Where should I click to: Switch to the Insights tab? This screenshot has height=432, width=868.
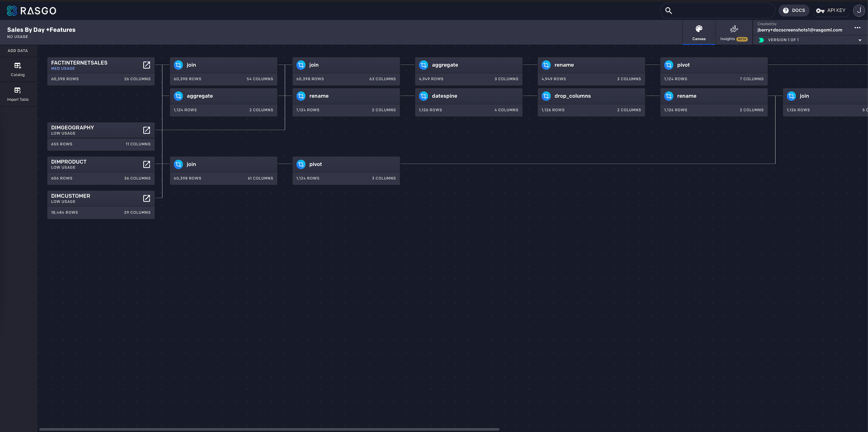coord(734,32)
